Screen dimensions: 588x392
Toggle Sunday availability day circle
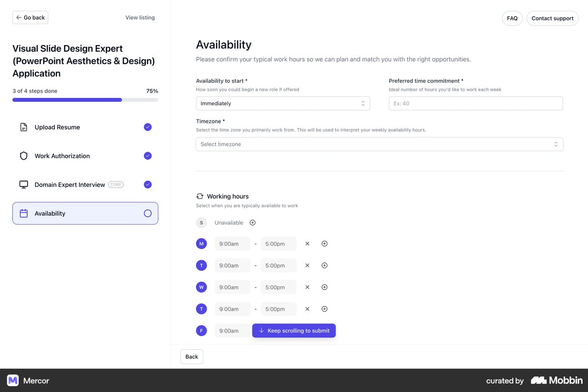coord(201,223)
